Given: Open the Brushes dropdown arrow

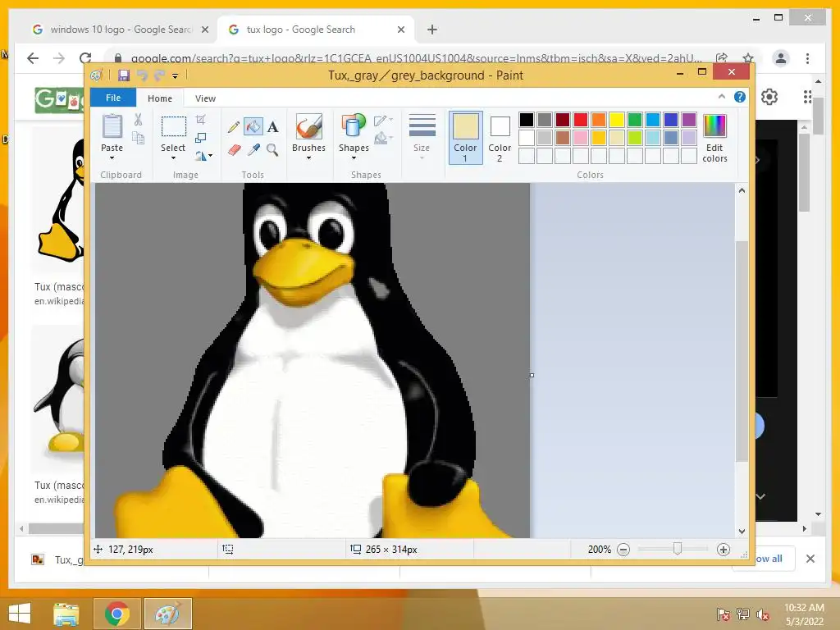Looking at the screenshot, I should [x=309, y=158].
